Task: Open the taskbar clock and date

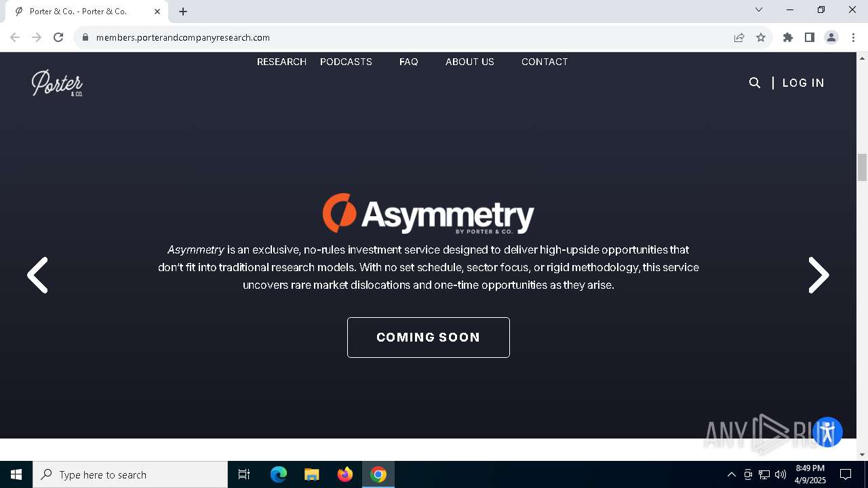Action: 810,474
